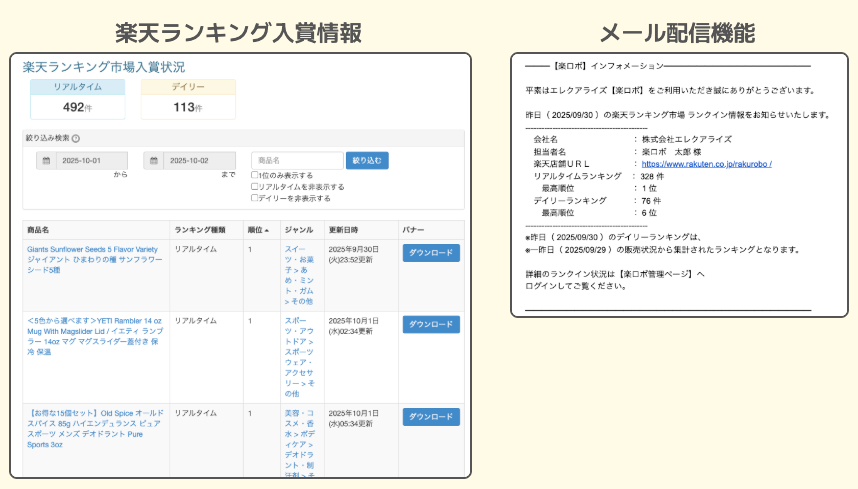Toggle デイリーを非表示する checkbox
Screen dimensions: 858x489
tap(254, 198)
